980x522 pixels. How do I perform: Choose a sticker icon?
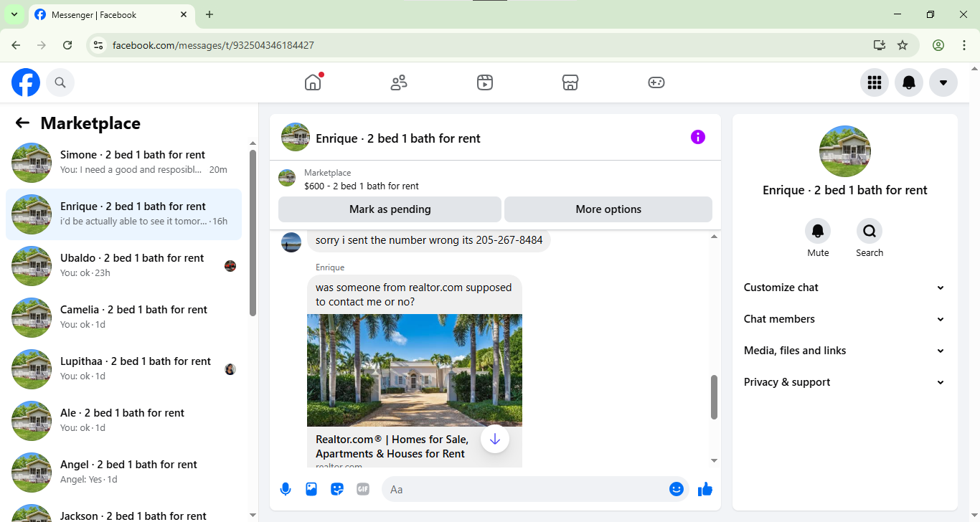tap(337, 489)
